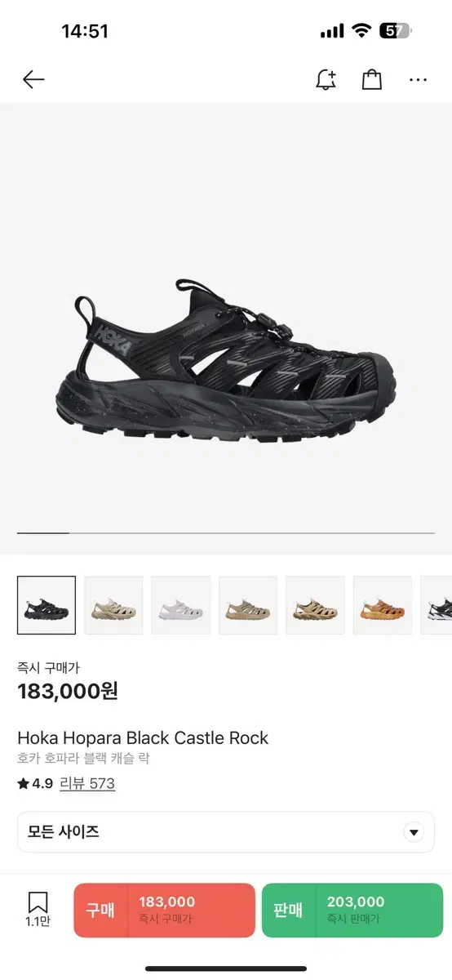The height and width of the screenshot is (980, 452).
Task: Open the shopping bag icon
Action: pos(372,79)
